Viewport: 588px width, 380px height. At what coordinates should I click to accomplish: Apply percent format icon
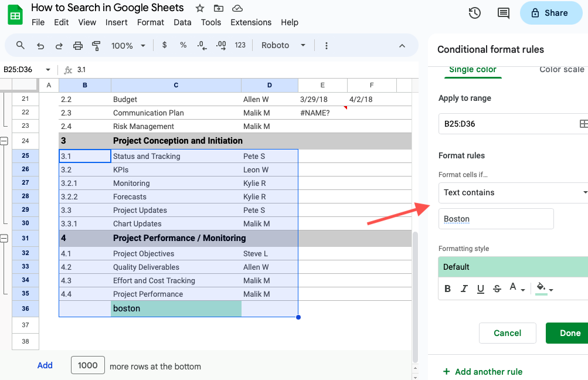[x=183, y=45]
